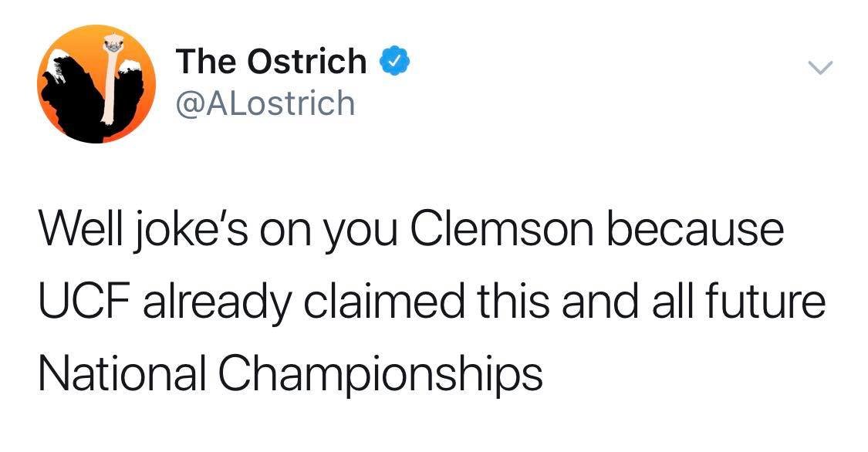The image size is (868, 452).
Task: Select the word Clemson in tweet
Action: (x=502, y=230)
